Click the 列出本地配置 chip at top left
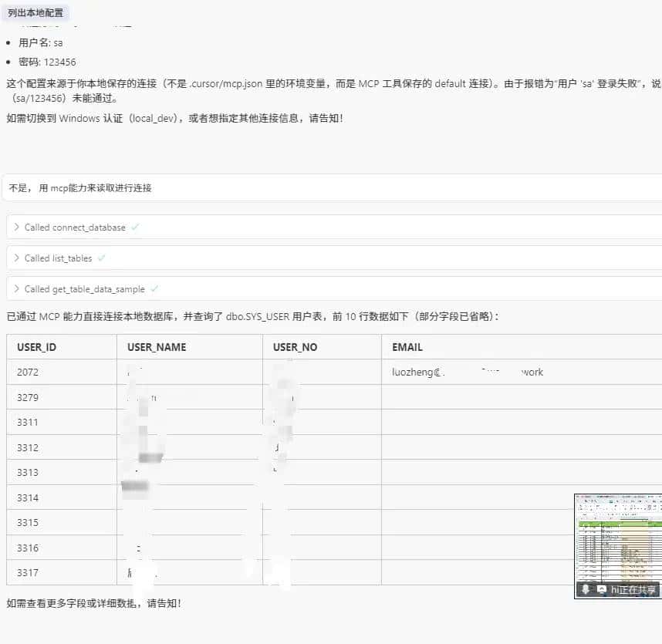 point(36,12)
